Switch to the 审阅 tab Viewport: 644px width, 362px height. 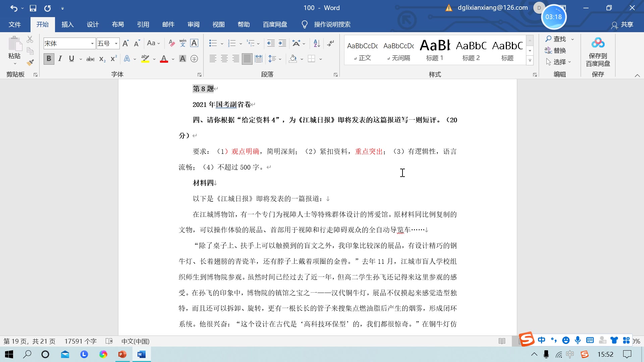pyautogui.click(x=193, y=24)
